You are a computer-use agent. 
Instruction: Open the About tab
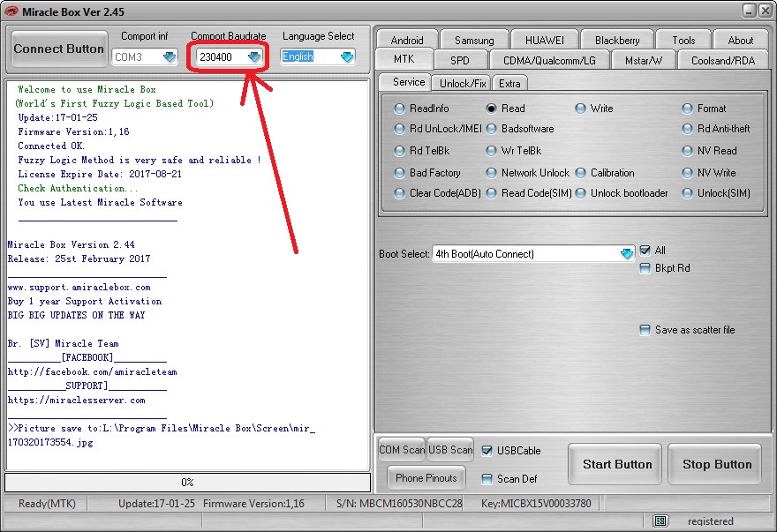pos(740,40)
